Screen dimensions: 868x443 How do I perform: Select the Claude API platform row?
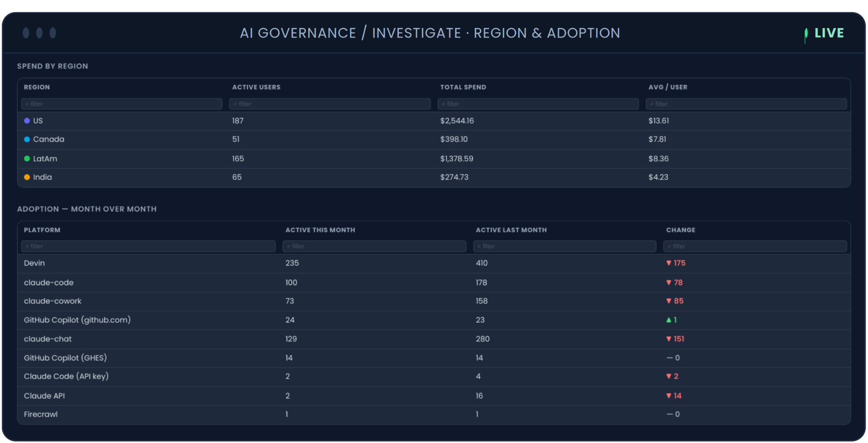click(434, 396)
